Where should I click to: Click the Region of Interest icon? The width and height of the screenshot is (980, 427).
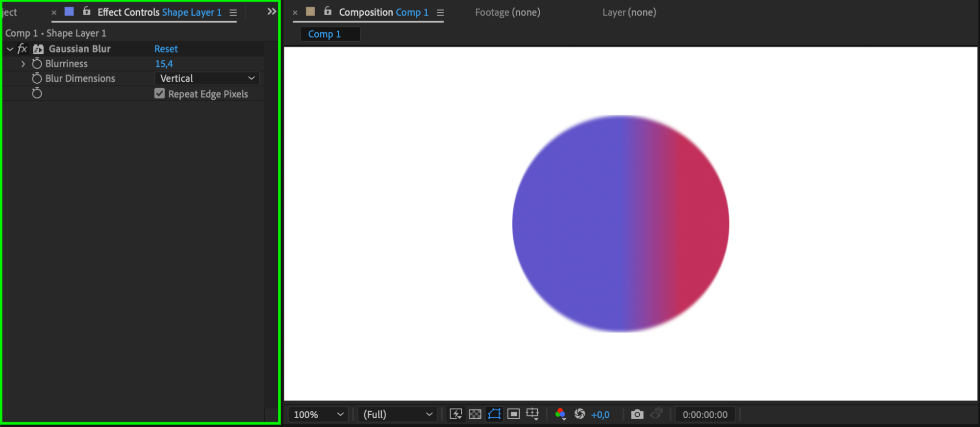tap(513, 414)
